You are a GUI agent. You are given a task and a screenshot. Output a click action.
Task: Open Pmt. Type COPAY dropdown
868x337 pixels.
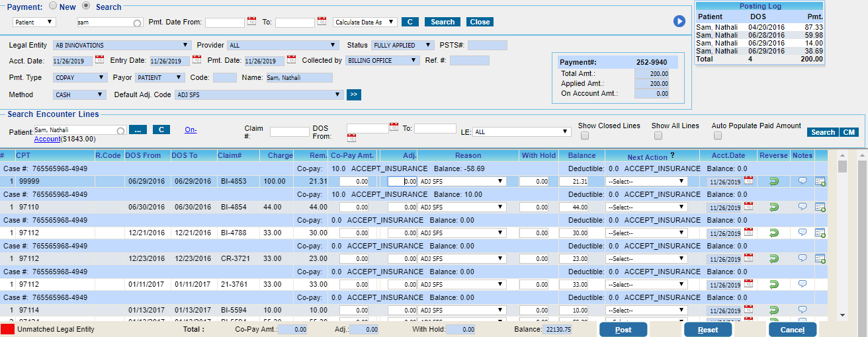click(80, 78)
